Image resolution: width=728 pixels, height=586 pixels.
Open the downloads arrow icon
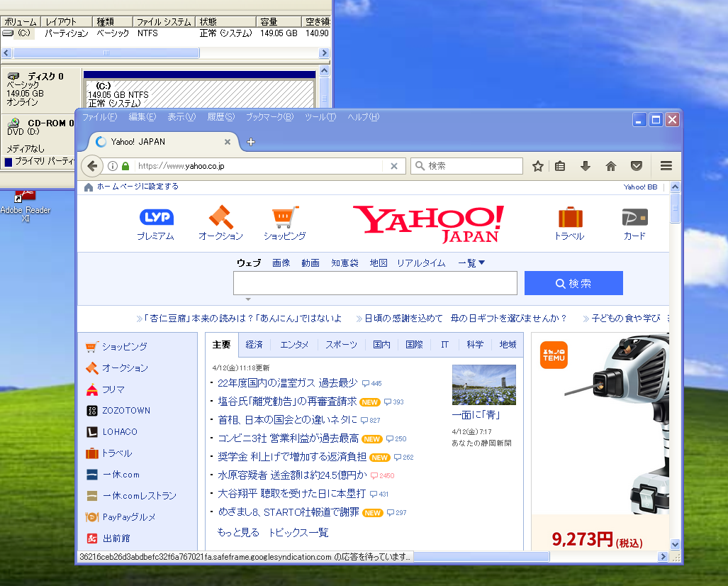click(x=586, y=166)
